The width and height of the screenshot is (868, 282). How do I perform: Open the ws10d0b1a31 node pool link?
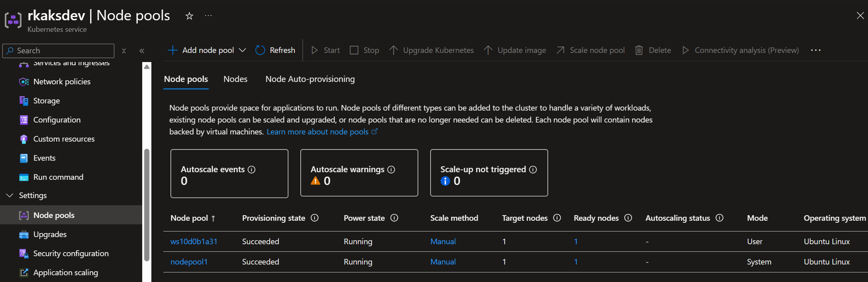[194, 241]
